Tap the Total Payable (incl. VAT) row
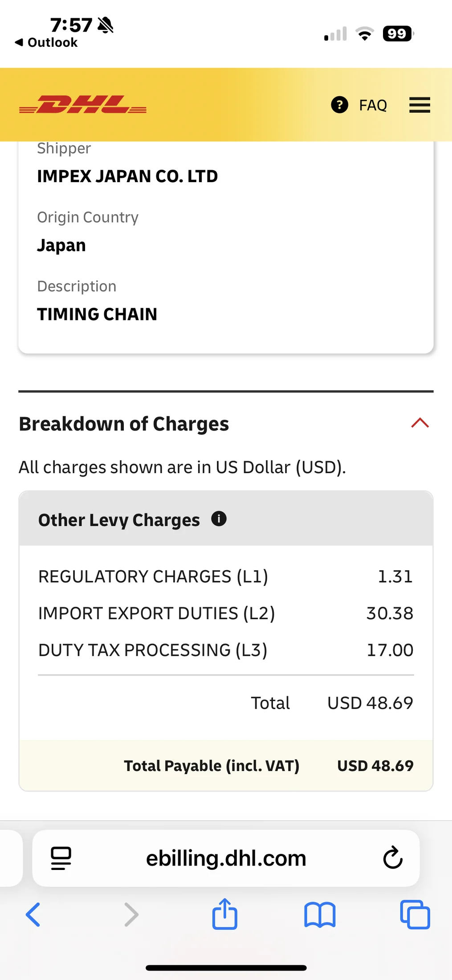 tap(225, 766)
